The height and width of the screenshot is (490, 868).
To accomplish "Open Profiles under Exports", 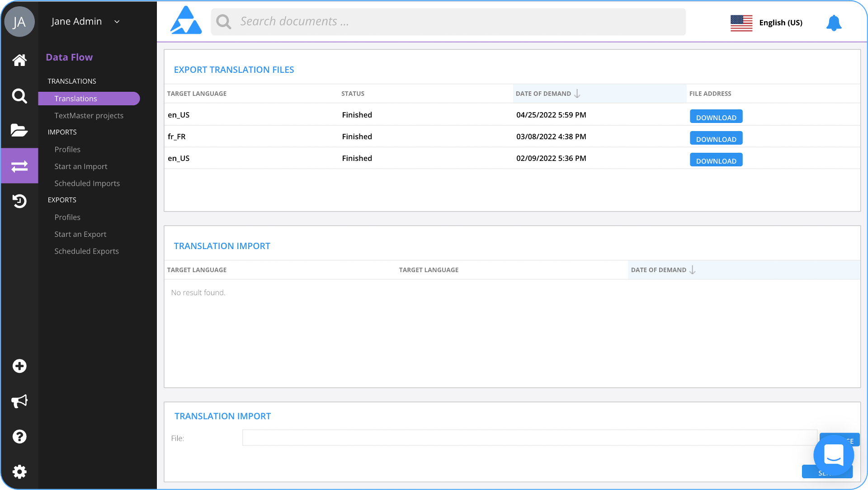I will [x=67, y=217].
